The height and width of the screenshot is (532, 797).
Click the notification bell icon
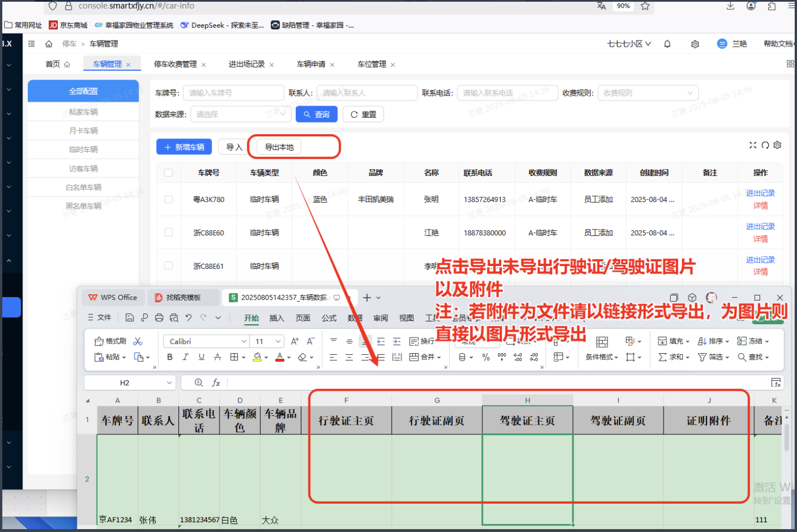(667, 44)
